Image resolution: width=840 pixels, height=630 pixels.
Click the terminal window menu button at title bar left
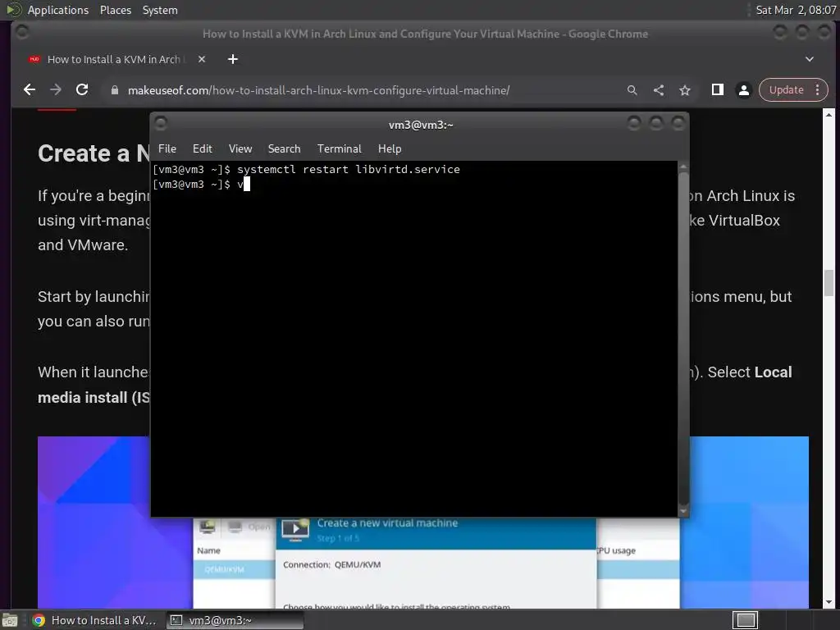[161, 124]
